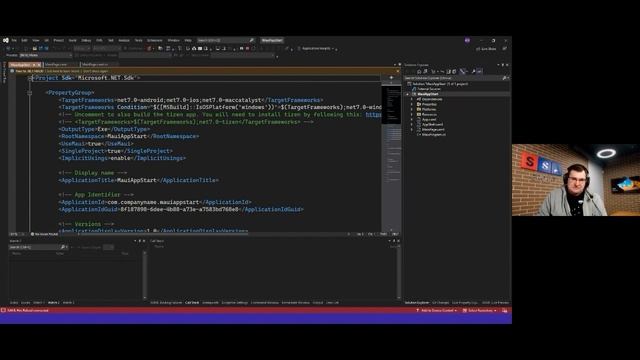Click the Send Feedback icon near Live Share
Screen dimensions: 640x360
505,49
